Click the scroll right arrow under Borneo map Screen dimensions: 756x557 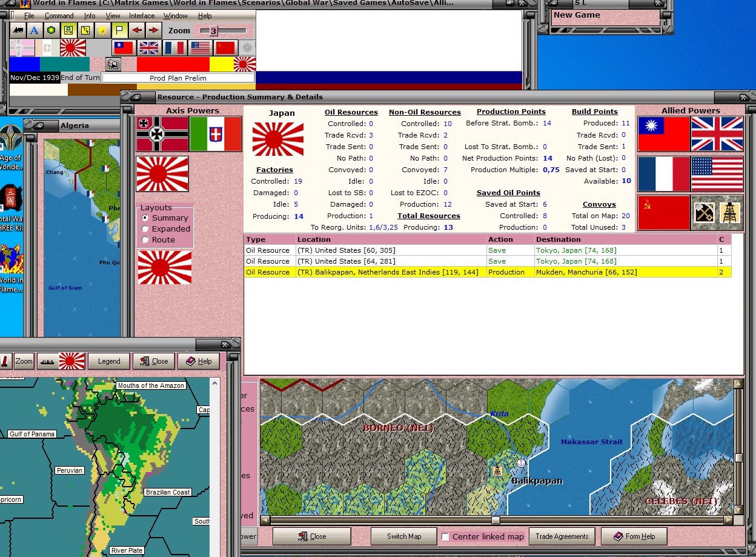coord(729,520)
